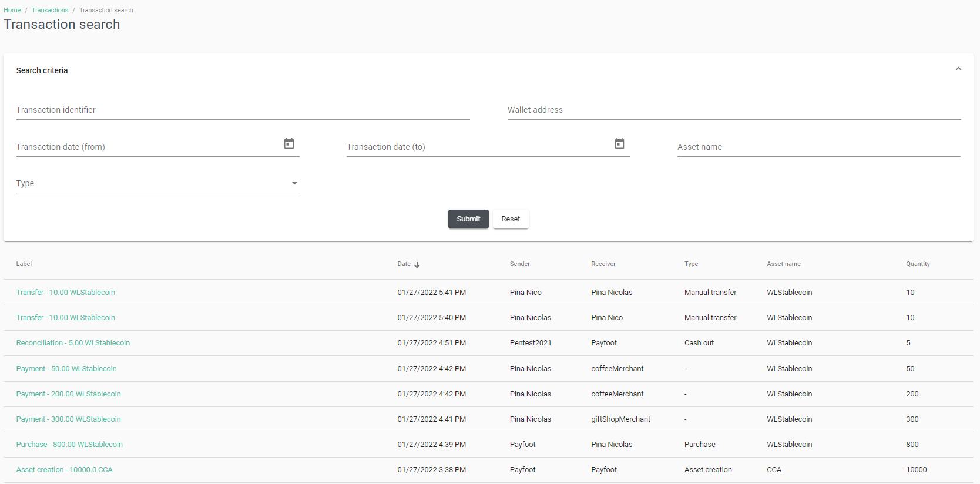Image resolution: width=980 pixels, height=484 pixels.
Task: Submit the search criteria
Action: 468,219
